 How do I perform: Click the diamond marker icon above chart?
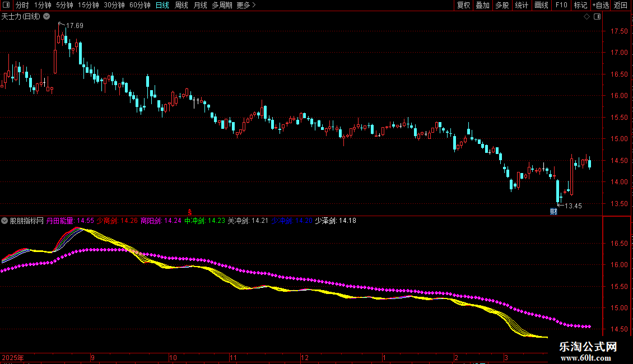coord(587,17)
